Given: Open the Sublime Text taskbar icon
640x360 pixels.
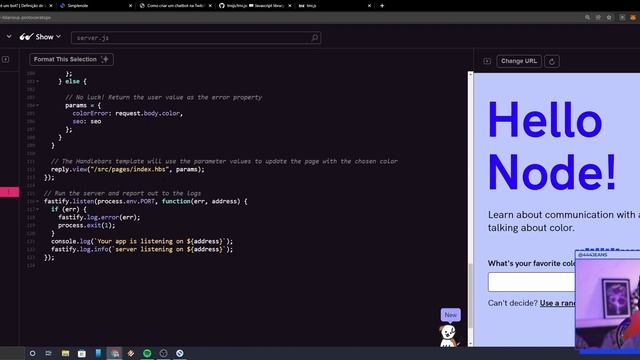Looking at the screenshot, I should coord(131,353).
